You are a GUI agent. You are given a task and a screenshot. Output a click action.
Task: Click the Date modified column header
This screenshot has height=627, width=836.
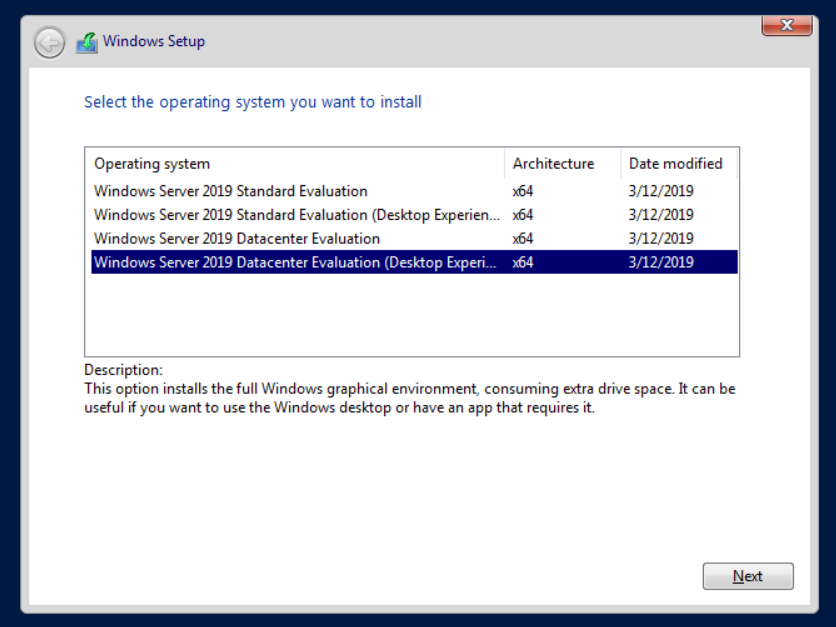(675, 164)
